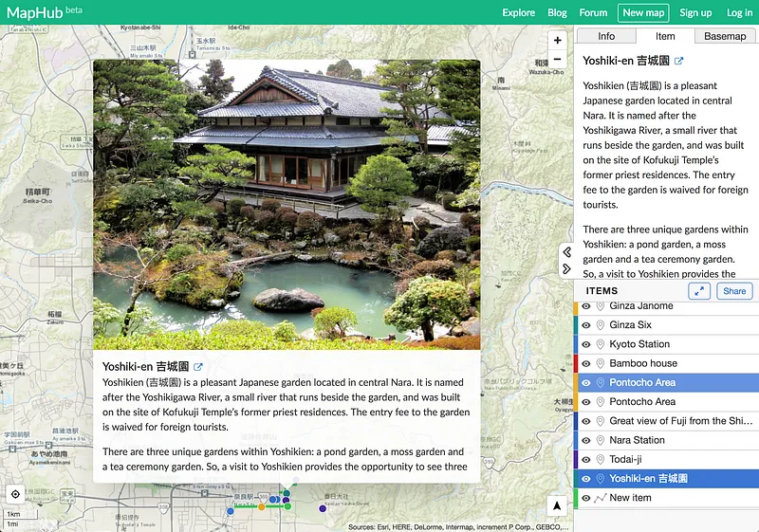Image resolution: width=759 pixels, height=532 pixels.
Task: Open external link icon in sidebar title
Action: [x=678, y=61]
